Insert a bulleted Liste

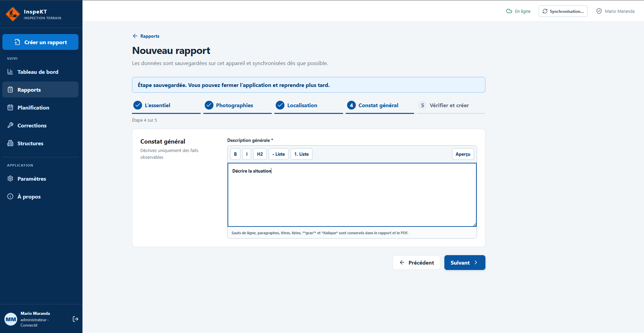coord(278,154)
